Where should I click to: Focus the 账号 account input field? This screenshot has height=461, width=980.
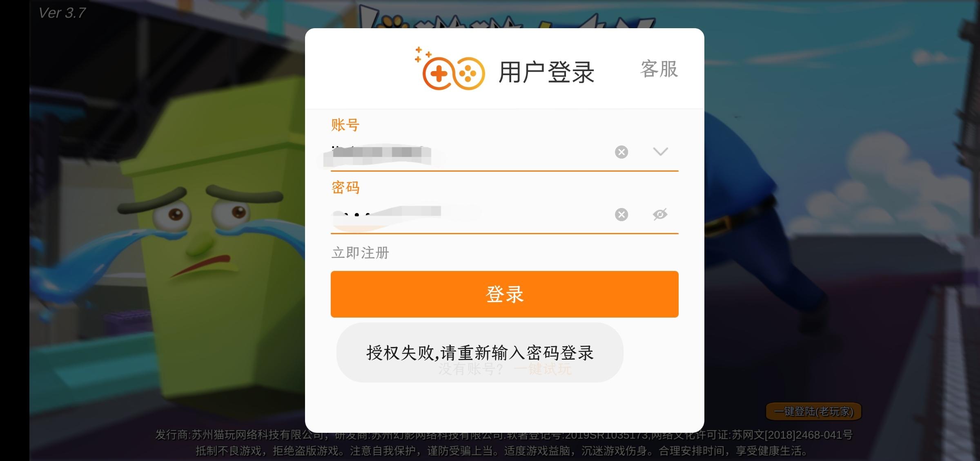click(x=470, y=152)
